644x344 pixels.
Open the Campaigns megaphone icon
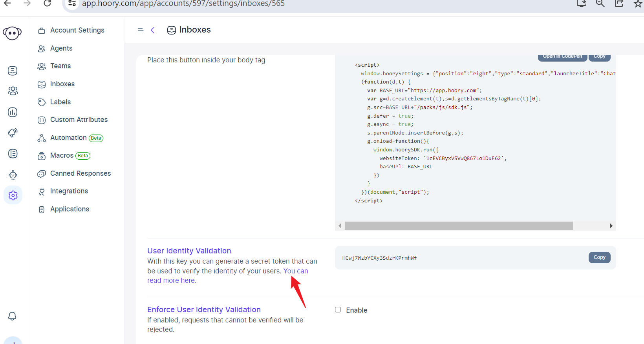coord(13,133)
